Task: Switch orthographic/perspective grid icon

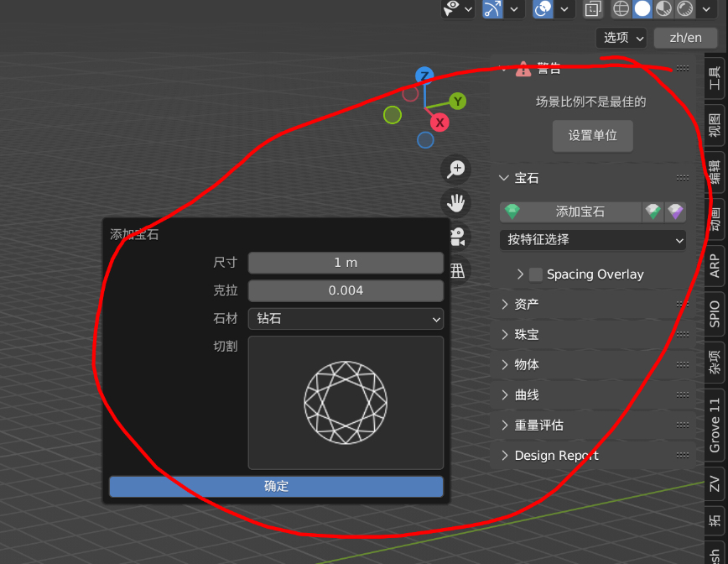Action: (457, 270)
